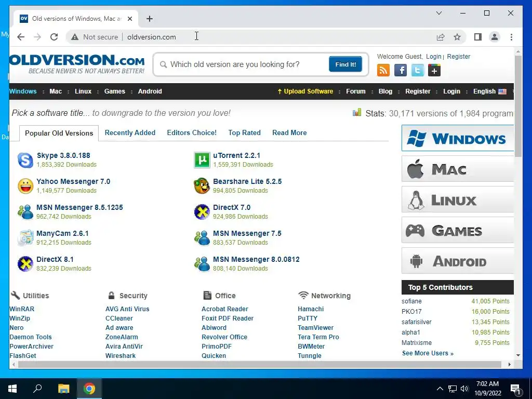Open the Chrome profile avatar icon
Image resolution: width=532 pixels, height=399 pixels.
(495, 37)
